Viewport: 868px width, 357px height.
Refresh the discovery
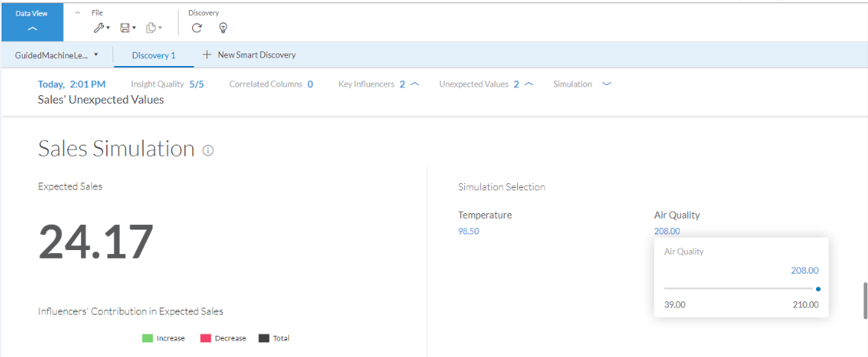197,28
